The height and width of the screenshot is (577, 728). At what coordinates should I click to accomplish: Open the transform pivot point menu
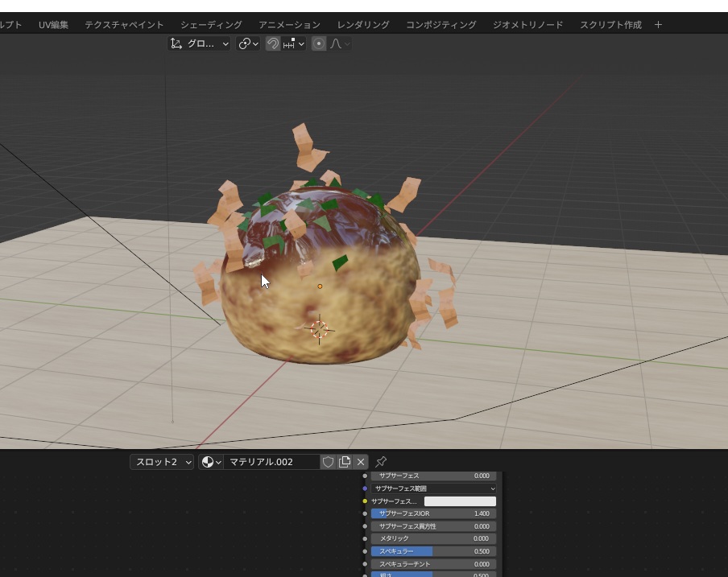click(248, 43)
